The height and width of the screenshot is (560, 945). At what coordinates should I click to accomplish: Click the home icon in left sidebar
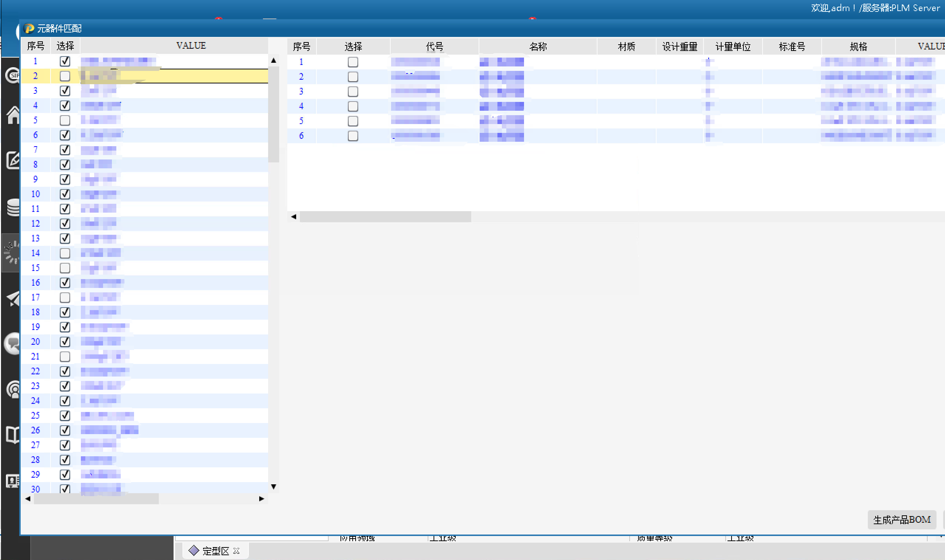point(13,115)
